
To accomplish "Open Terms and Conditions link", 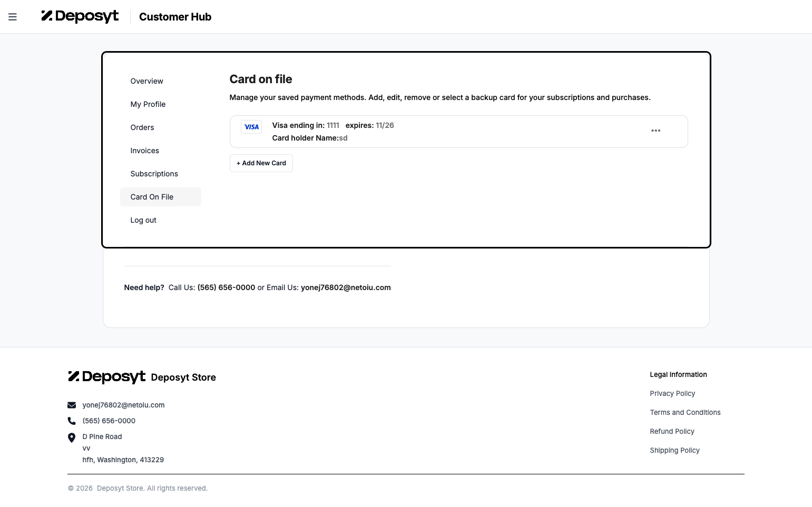I will [685, 412].
